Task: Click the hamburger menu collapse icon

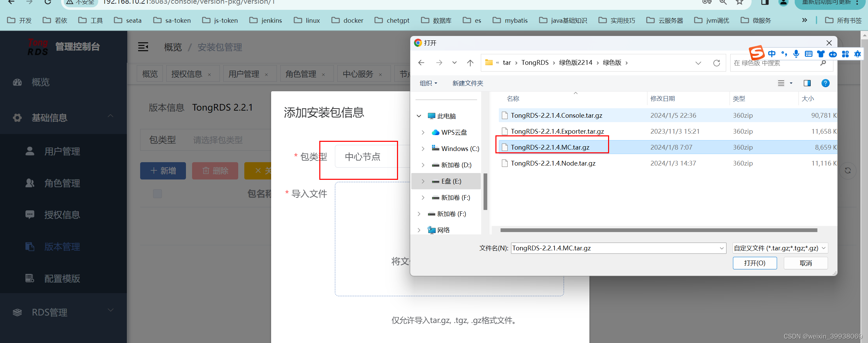Action: pyautogui.click(x=143, y=47)
